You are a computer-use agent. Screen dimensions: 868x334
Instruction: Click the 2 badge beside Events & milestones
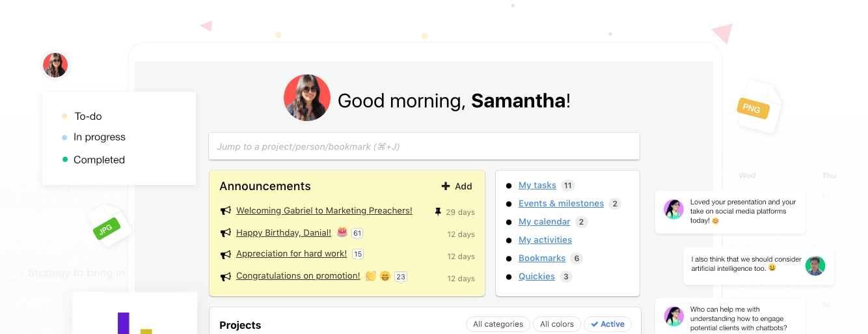(x=615, y=204)
